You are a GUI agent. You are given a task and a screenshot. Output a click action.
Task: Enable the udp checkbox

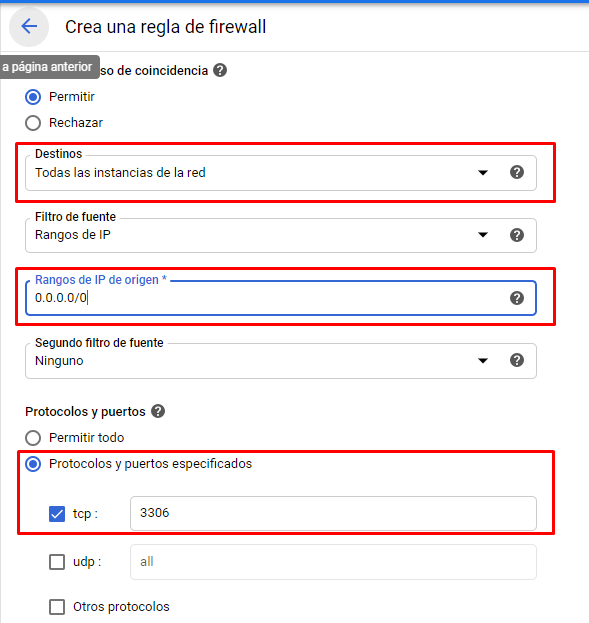(x=57, y=562)
